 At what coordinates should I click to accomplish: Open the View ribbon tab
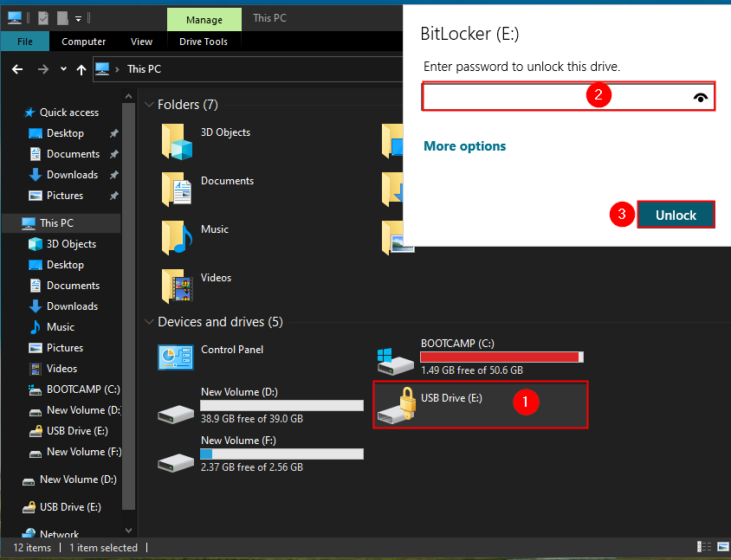coord(141,41)
